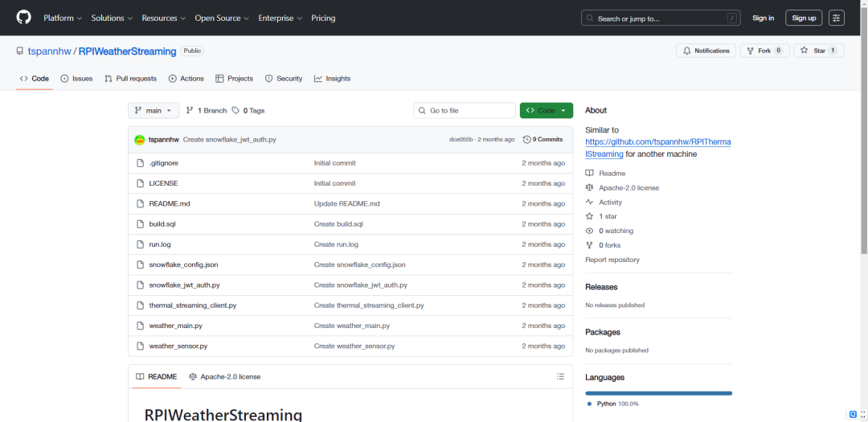Open 'Update README.md' commit message
The image size is (868, 422).
point(346,203)
